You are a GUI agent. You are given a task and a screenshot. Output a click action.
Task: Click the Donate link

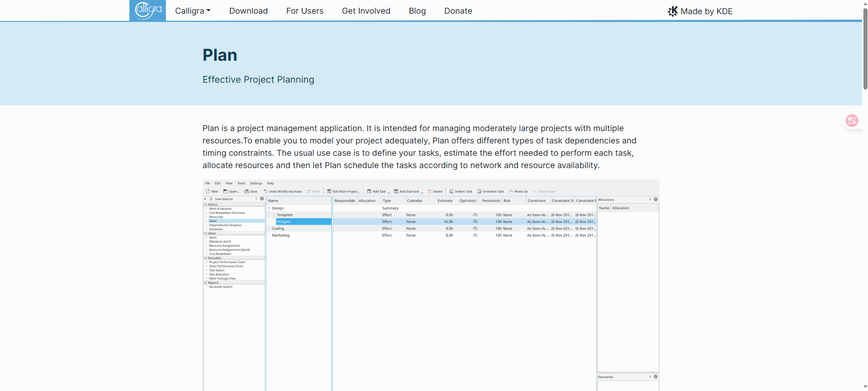[458, 11]
